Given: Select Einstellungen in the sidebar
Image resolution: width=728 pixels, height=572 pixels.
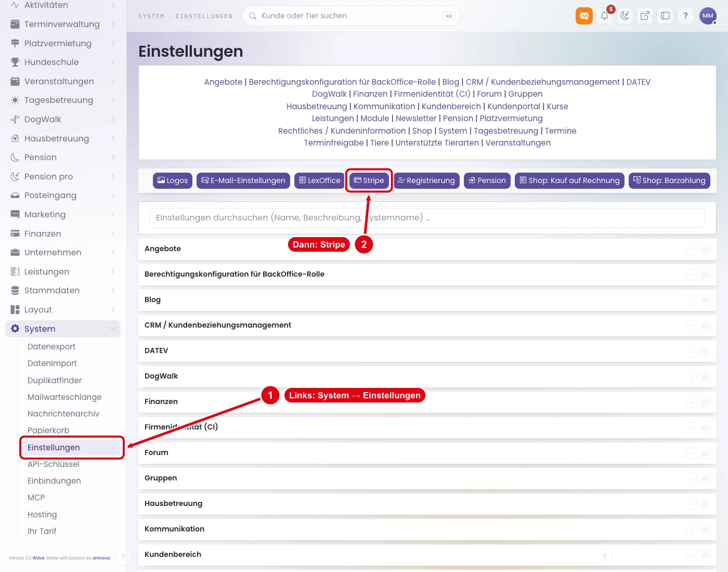Looking at the screenshot, I should tap(72, 447).
